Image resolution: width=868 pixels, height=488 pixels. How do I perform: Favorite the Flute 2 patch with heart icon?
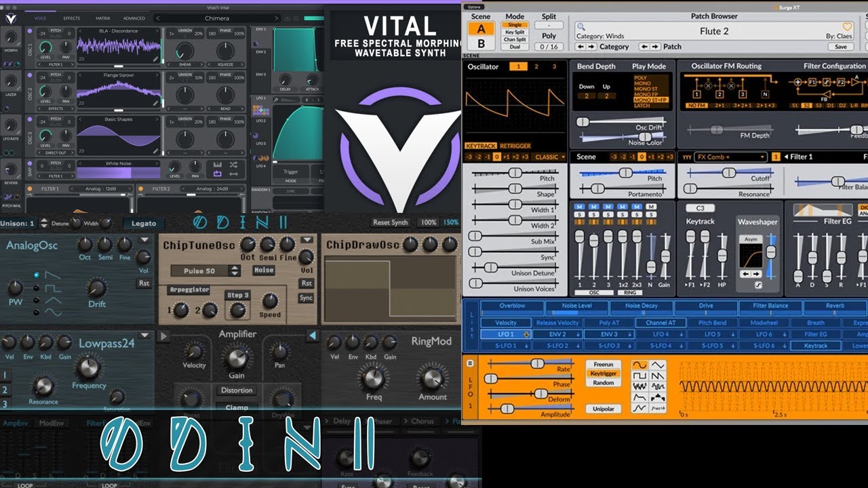point(847,26)
